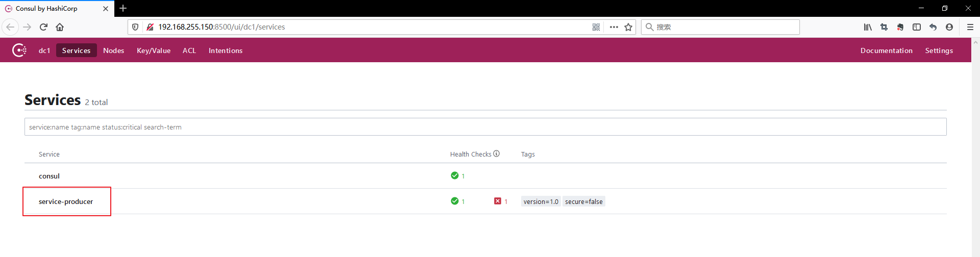The image size is (980, 257).
Task: Click the page scrollbar up arrow
Action: (975, 42)
